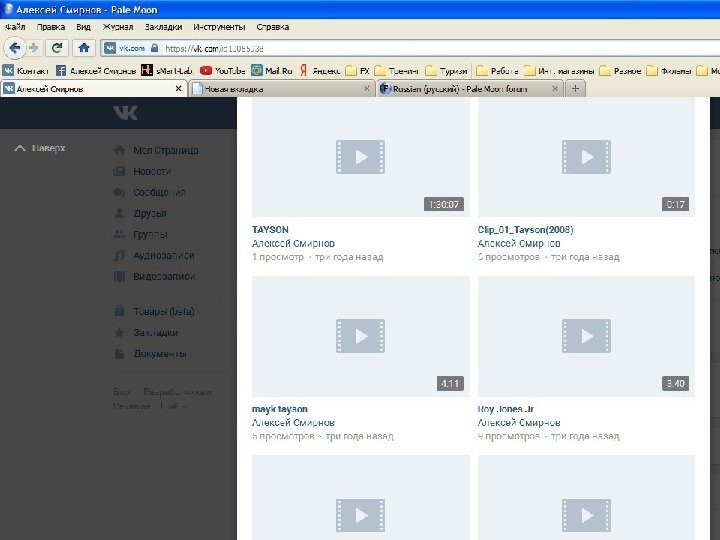Screen dimensions: 720x540
Task: Close the Pale Moon forum tab
Action: 555,89
